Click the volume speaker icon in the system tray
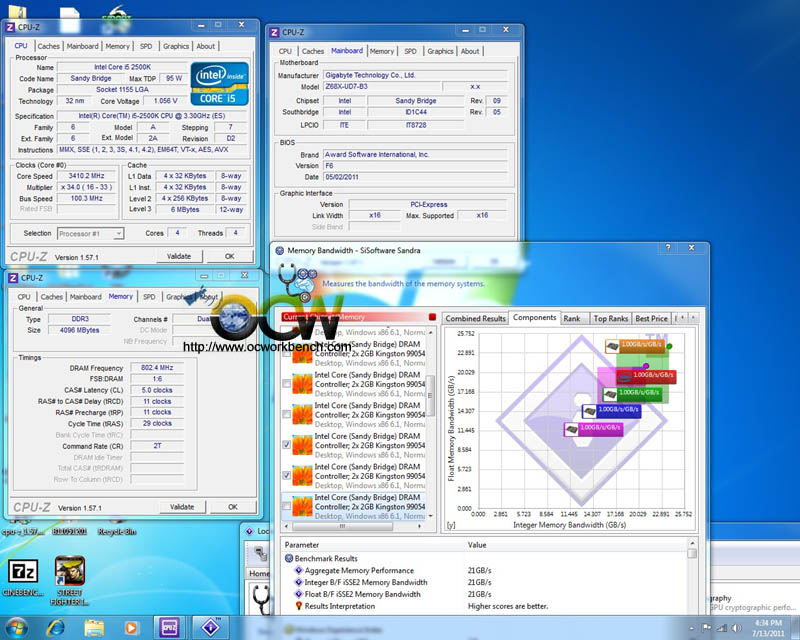This screenshot has width=800, height=640. point(736,628)
